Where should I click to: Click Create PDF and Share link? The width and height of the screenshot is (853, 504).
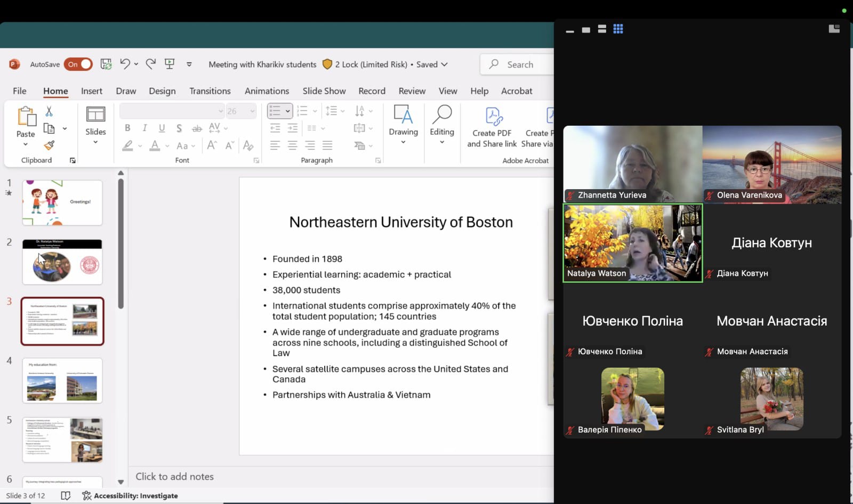(x=492, y=127)
